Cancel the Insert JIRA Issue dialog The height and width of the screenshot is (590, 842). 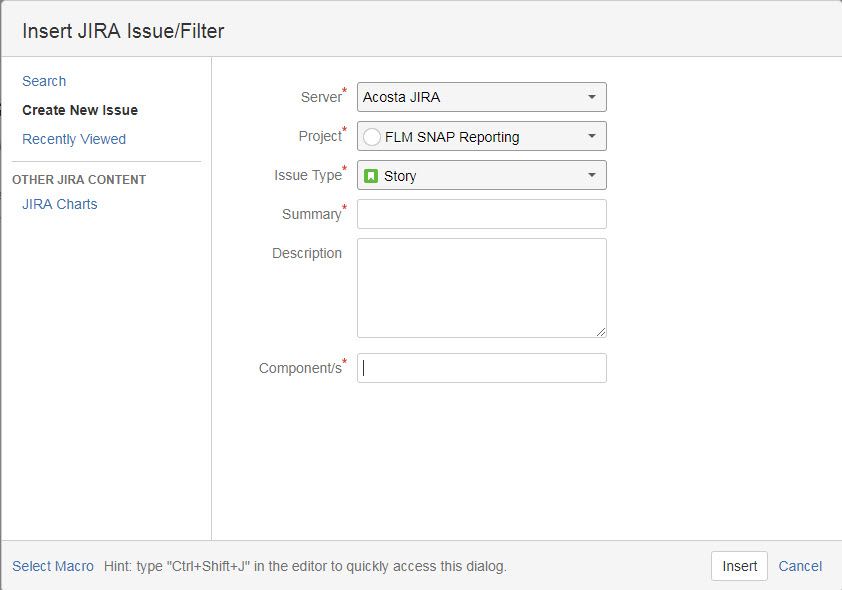(800, 566)
